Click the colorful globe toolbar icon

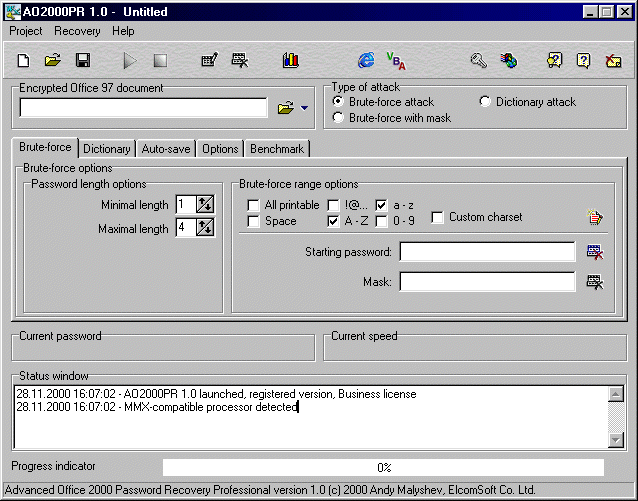(x=509, y=61)
